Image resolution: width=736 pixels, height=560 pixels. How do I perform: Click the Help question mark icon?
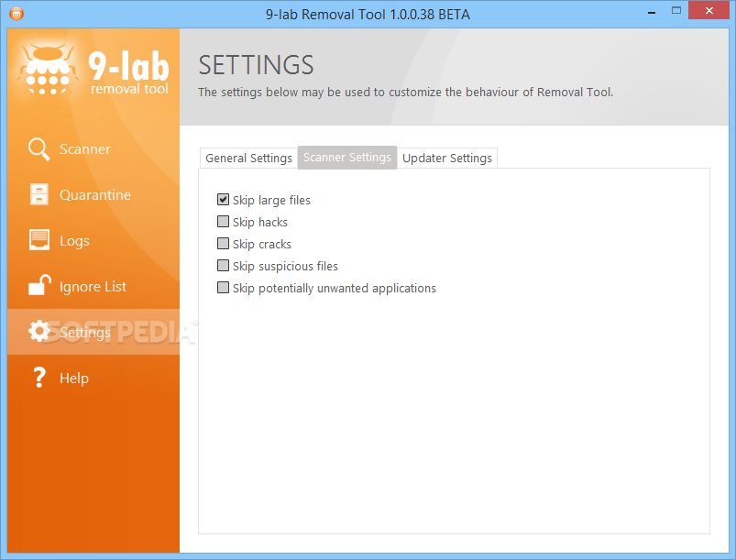tap(39, 378)
